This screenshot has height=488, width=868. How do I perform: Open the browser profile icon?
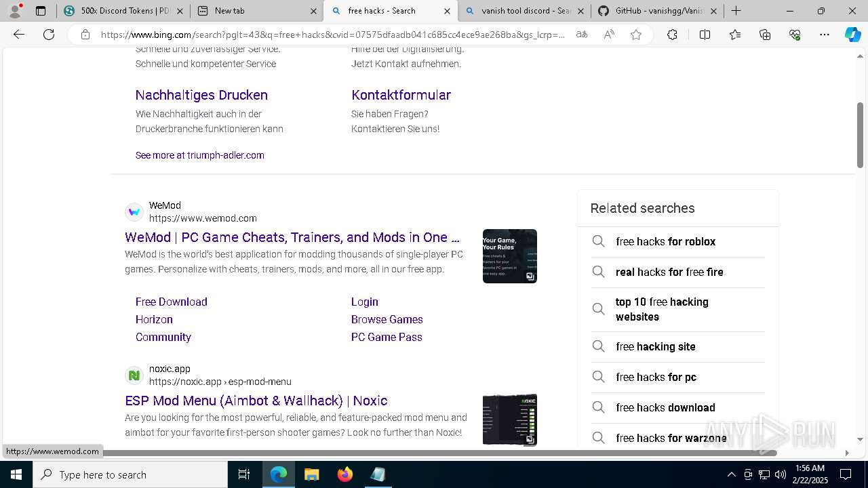click(x=15, y=11)
